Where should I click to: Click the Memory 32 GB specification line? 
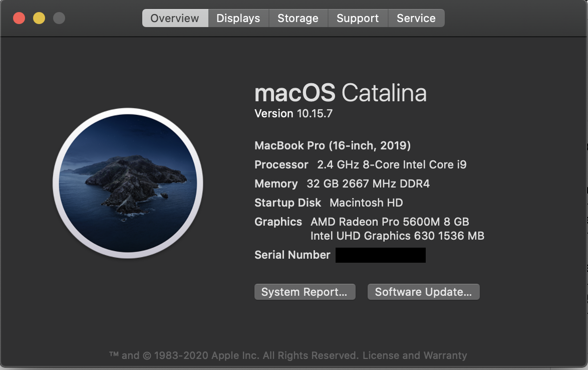pos(342,184)
